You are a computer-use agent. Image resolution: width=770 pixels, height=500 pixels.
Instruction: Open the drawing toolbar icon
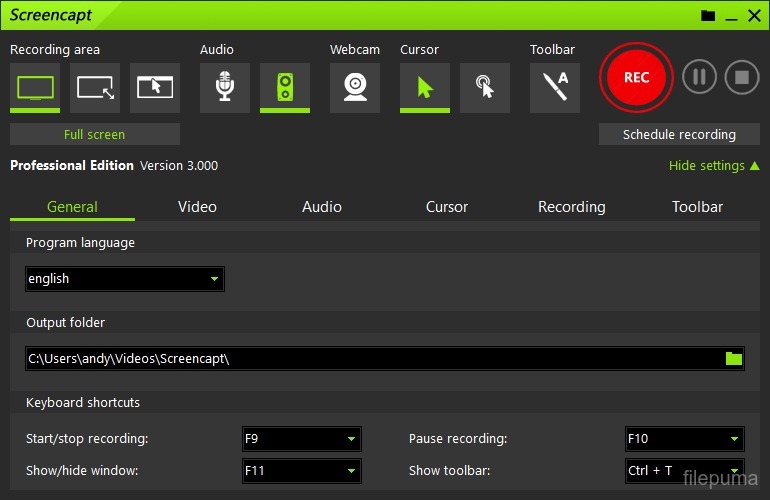[555, 88]
